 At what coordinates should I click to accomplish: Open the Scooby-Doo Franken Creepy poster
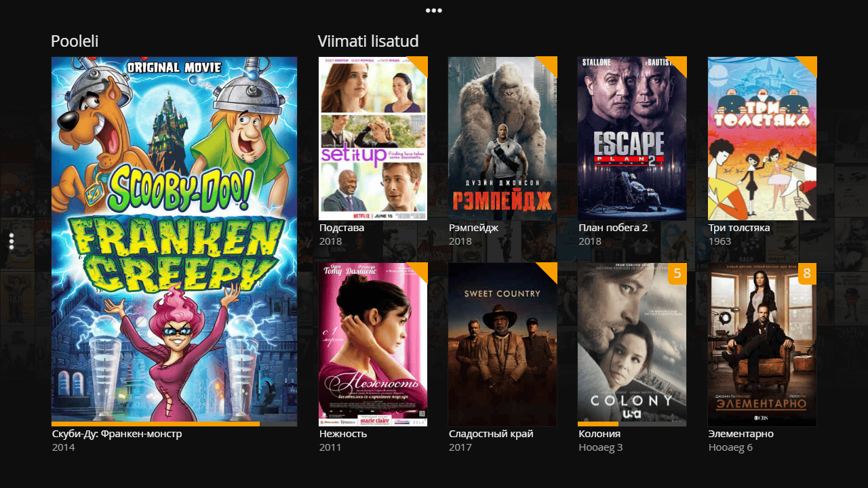pyautogui.click(x=174, y=241)
